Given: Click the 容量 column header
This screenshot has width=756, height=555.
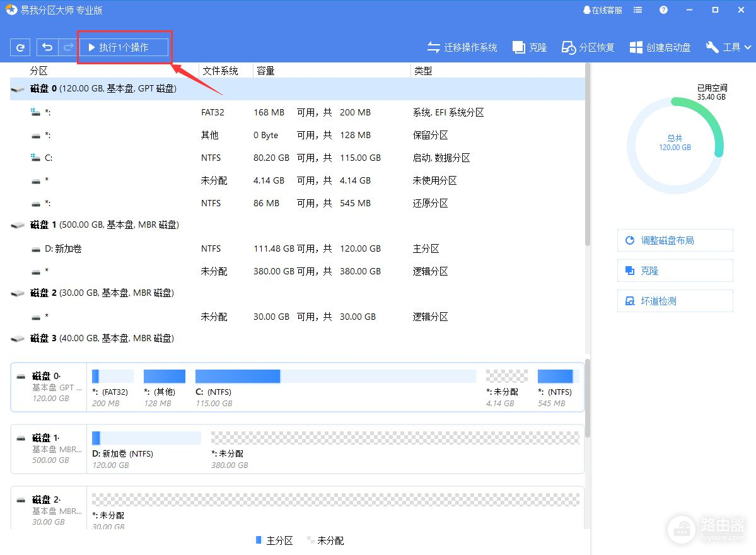Looking at the screenshot, I should point(265,71).
